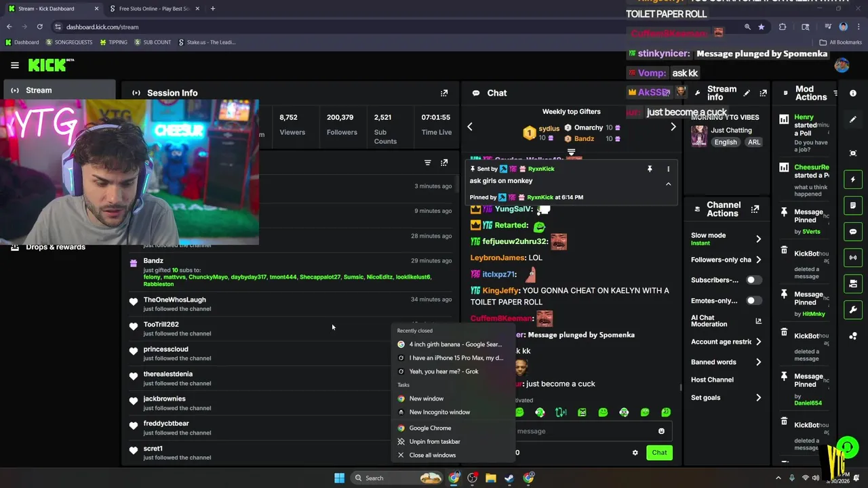Click the wrench sidebar icon
868x488 pixels.
[x=853, y=310]
